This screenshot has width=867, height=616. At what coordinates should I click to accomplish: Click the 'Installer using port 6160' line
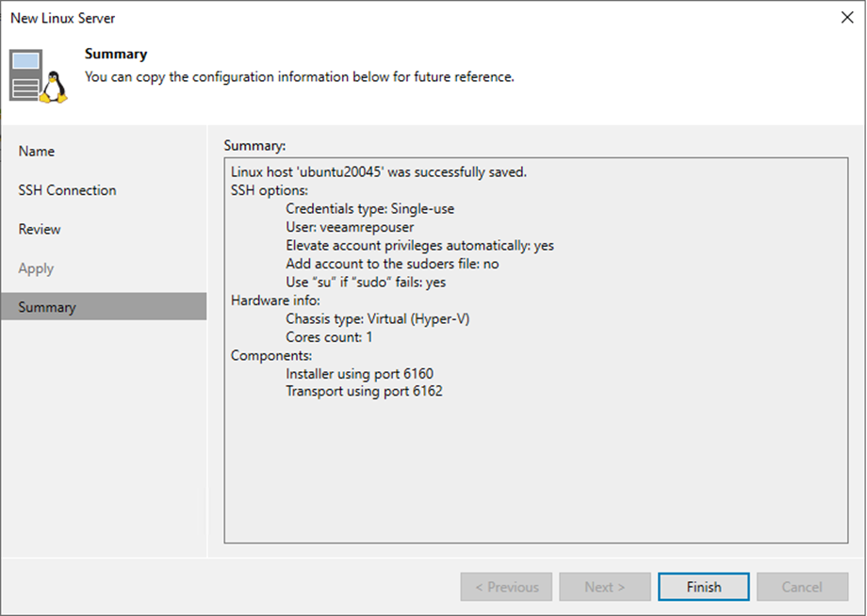(359, 374)
